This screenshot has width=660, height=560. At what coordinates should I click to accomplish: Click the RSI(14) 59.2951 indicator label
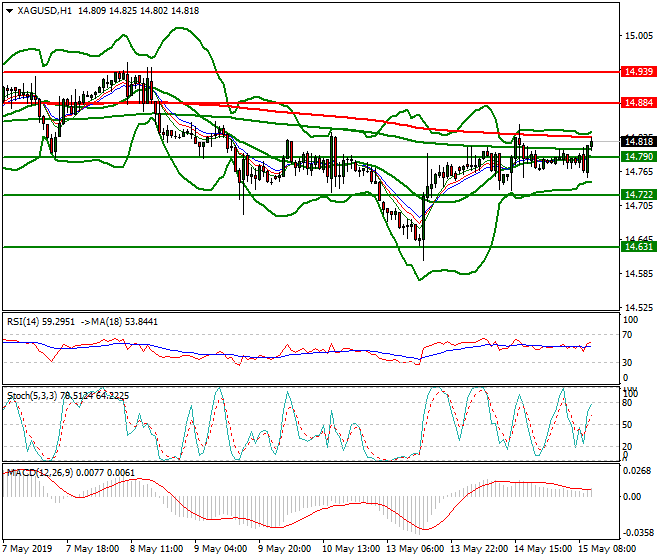point(41,322)
